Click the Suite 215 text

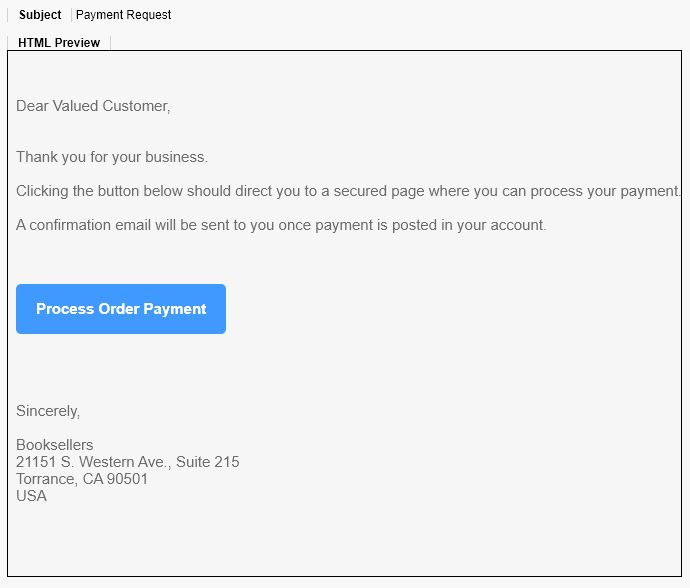pos(208,462)
